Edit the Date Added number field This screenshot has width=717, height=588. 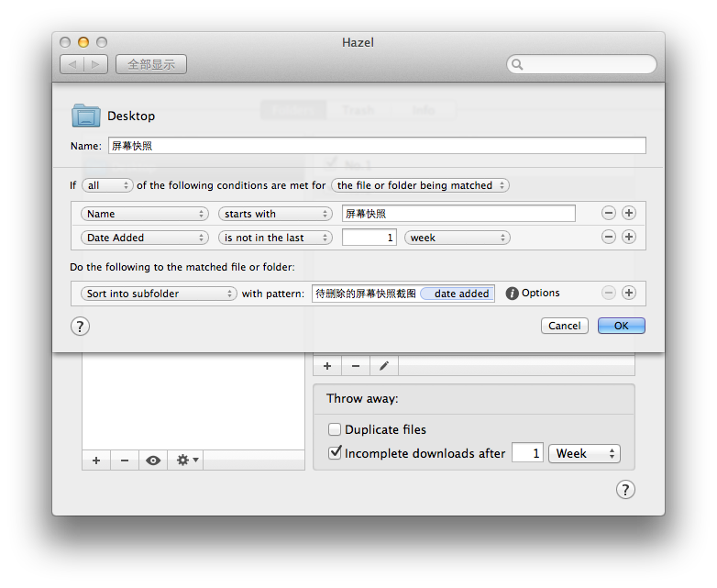pyautogui.click(x=369, y=238)
